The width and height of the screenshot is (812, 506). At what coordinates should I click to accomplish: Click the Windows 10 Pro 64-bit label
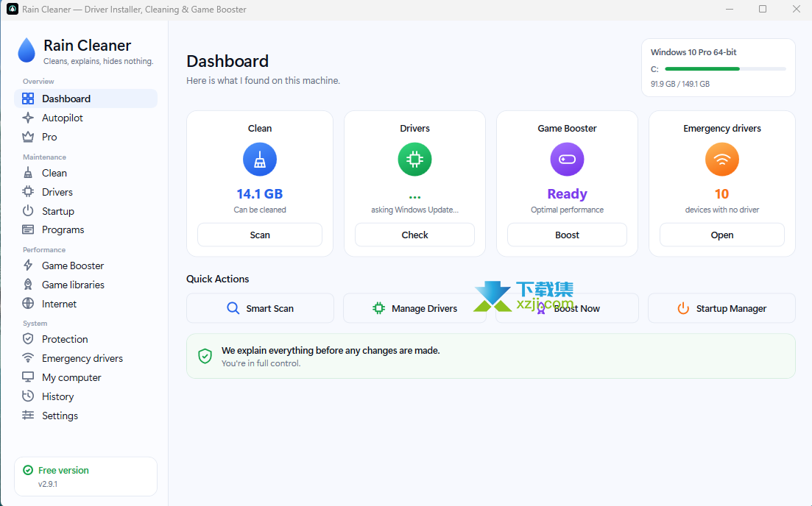(693, 52)
